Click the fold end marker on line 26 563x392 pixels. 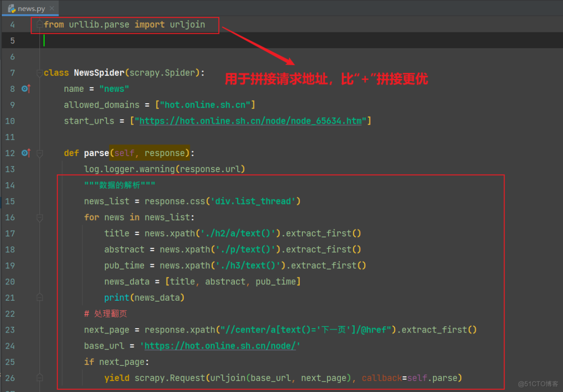point(40,378)
